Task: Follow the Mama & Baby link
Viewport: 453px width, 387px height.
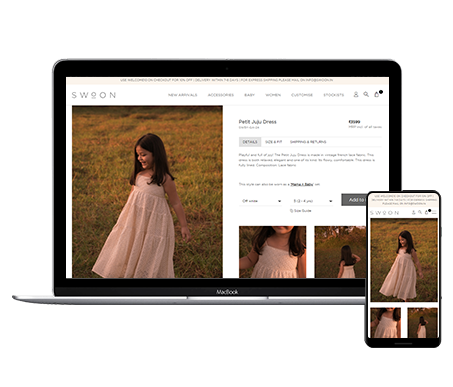Action: tap(302, 184)
